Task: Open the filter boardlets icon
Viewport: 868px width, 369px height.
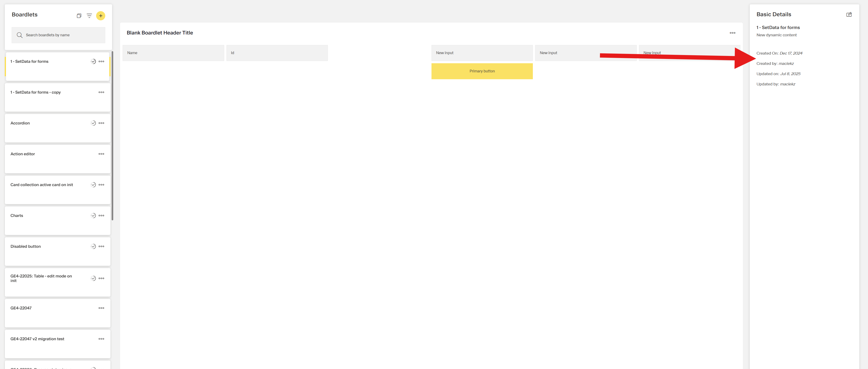Action: click(x=89, y=16)
